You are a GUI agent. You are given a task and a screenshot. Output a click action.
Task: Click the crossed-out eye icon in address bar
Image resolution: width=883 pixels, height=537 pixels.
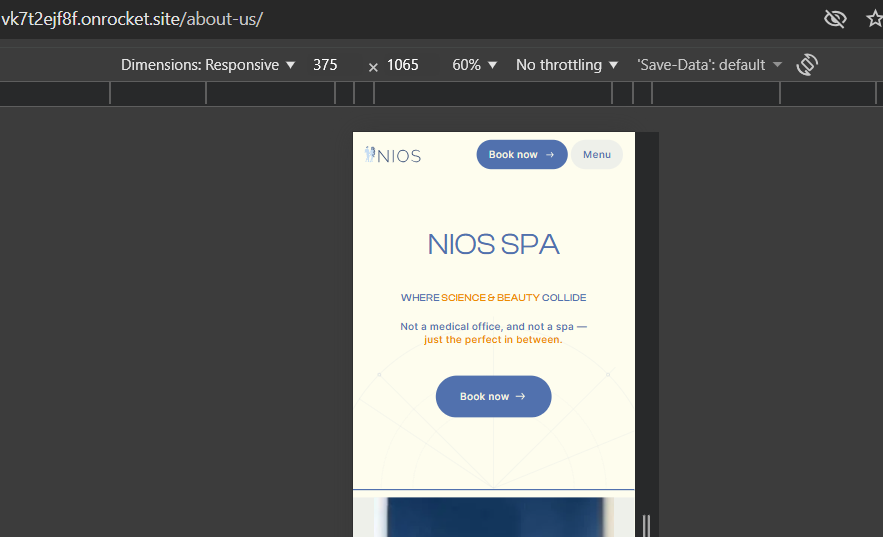(834, 19)
